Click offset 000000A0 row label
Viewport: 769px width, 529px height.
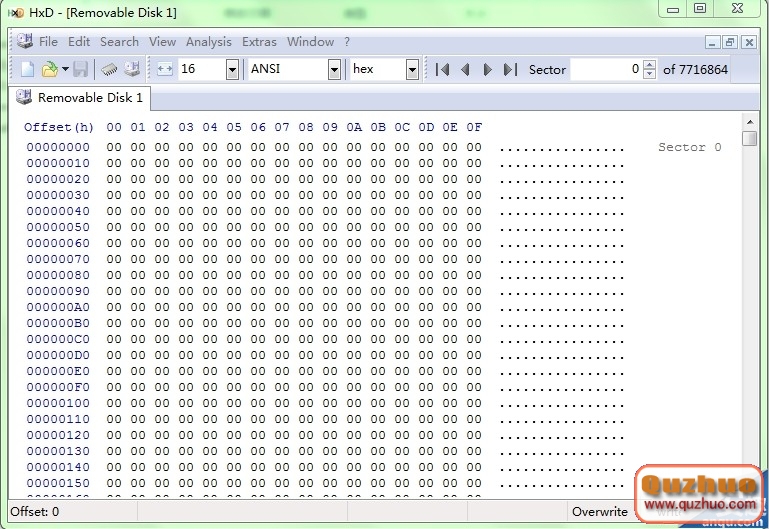[58, 307]
